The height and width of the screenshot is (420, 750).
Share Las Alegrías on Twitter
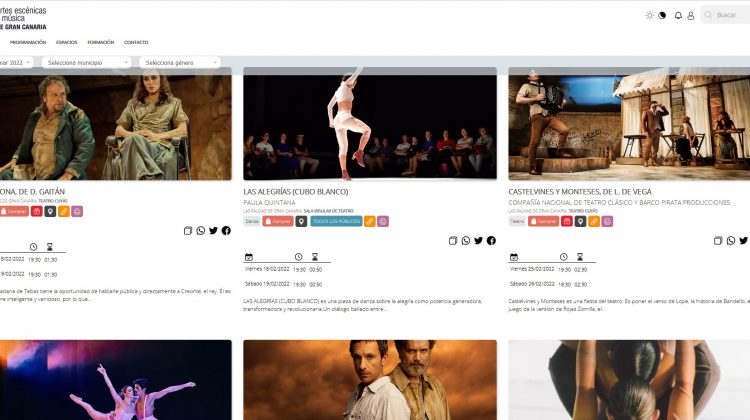(479, 241)
